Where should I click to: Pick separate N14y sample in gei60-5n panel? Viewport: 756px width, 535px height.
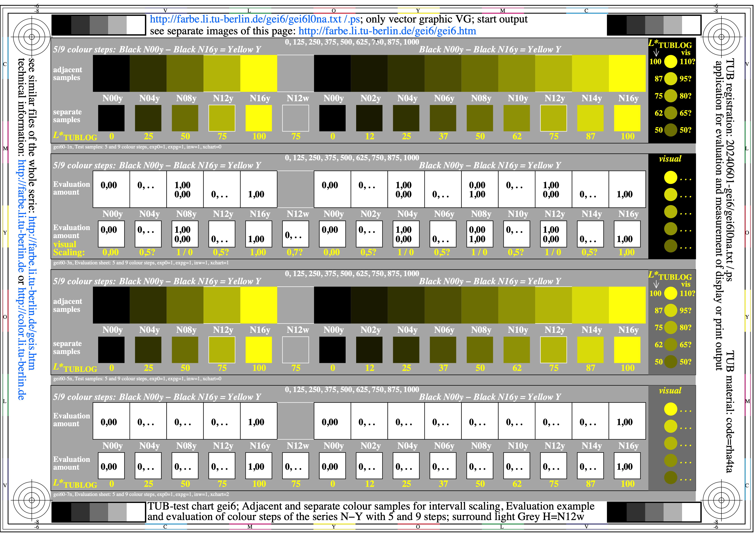[590, 350]
